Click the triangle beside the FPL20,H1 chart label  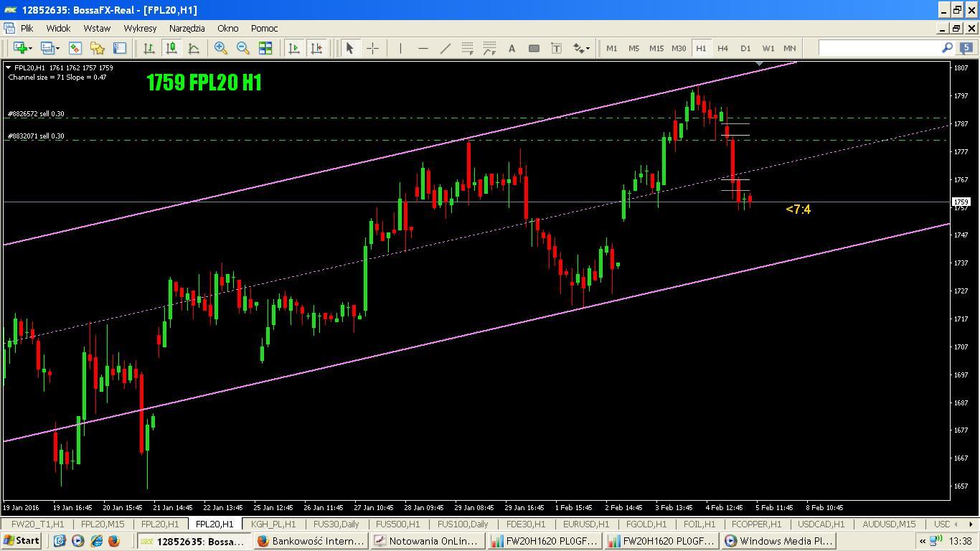(x=9, y=67)
